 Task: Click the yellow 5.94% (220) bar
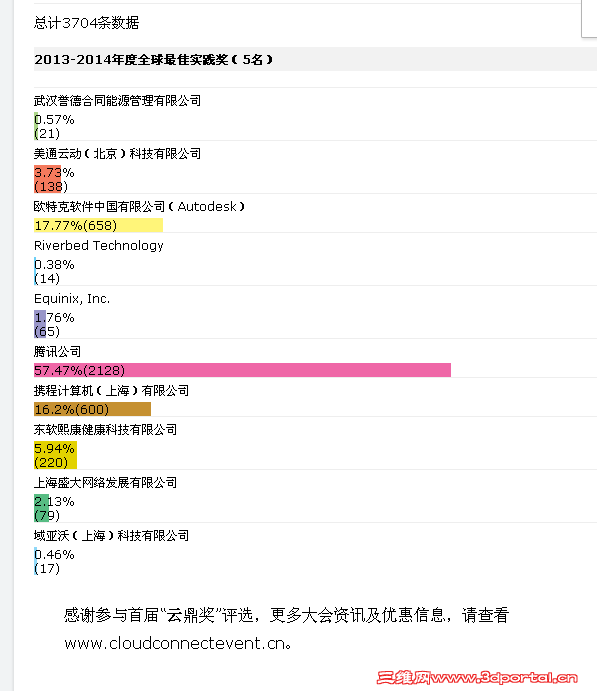(x=56, y=455)
